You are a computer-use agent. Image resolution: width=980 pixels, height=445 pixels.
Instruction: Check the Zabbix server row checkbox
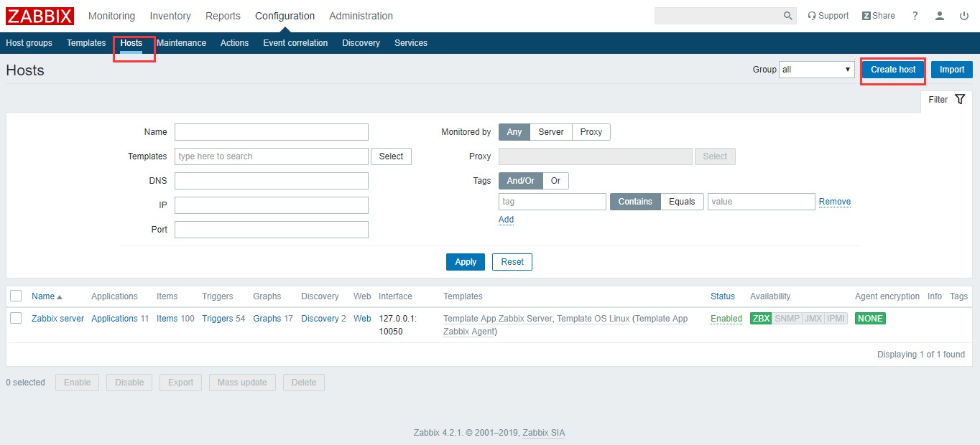pos(16,318)
